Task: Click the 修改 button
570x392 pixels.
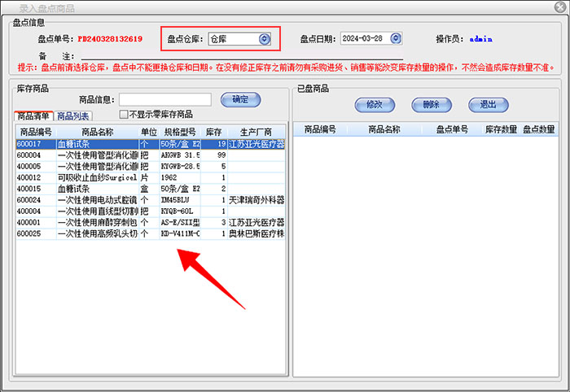Action: [375, 104]
